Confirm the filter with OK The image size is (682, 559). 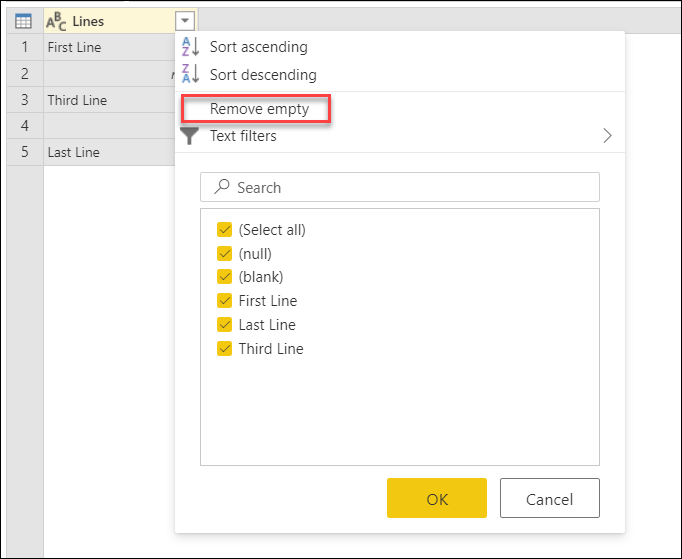click(437, 498)
